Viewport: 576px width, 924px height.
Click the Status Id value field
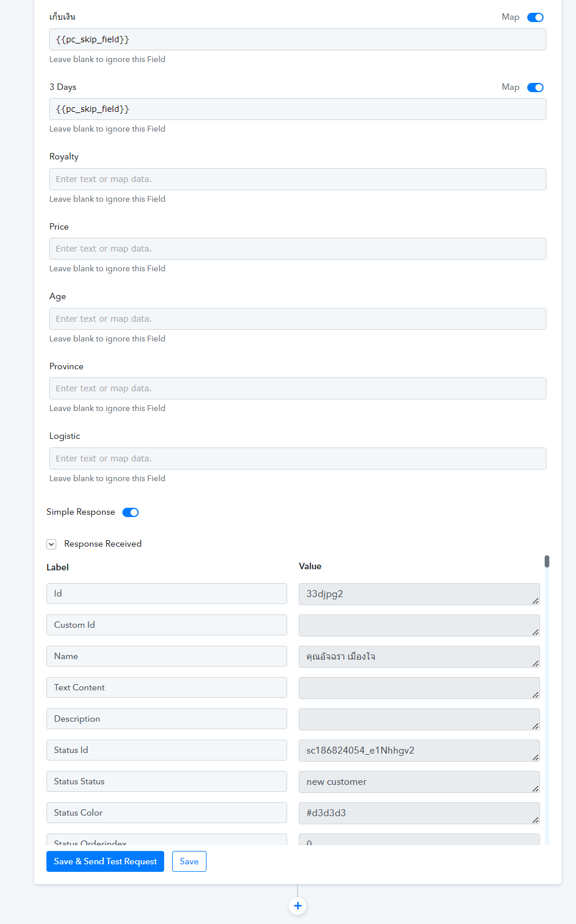(x=418, y=751)
